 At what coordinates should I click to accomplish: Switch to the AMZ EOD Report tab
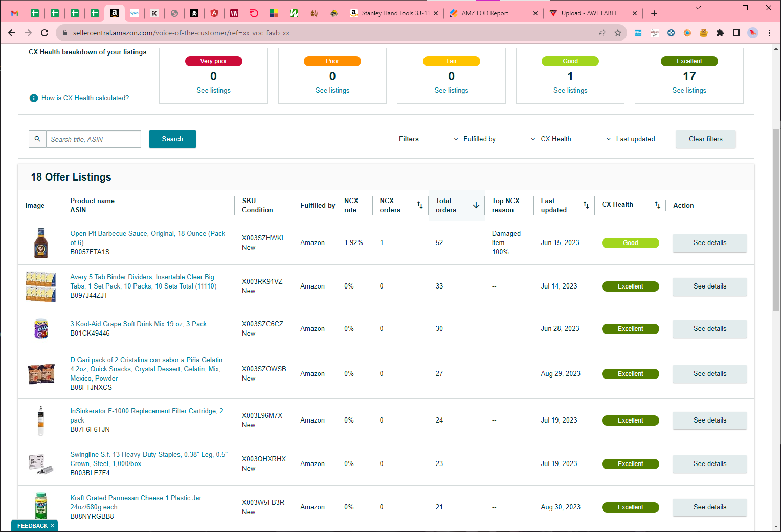click(x=494, y=13)
